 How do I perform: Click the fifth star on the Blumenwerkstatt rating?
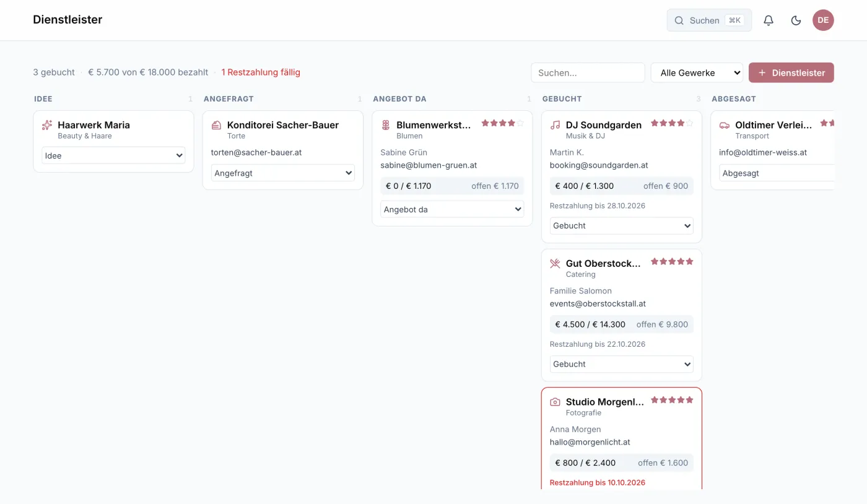tap(520, 123)
